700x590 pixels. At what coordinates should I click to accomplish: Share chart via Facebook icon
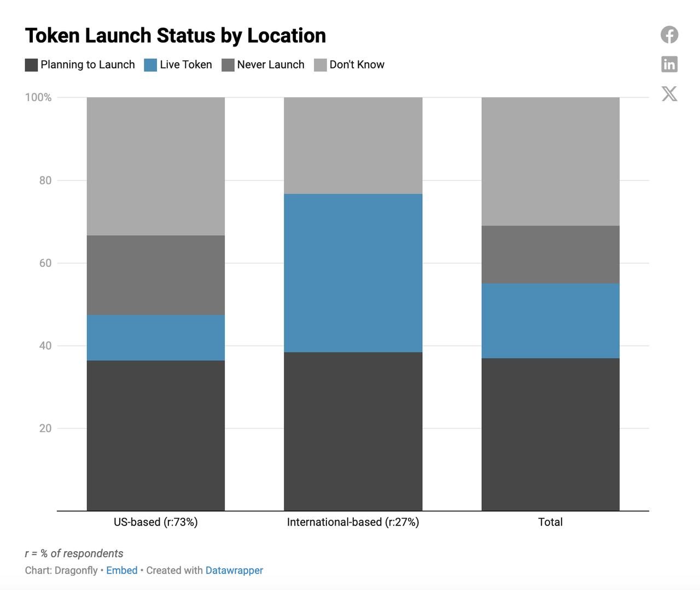click(x=669, y=35)
